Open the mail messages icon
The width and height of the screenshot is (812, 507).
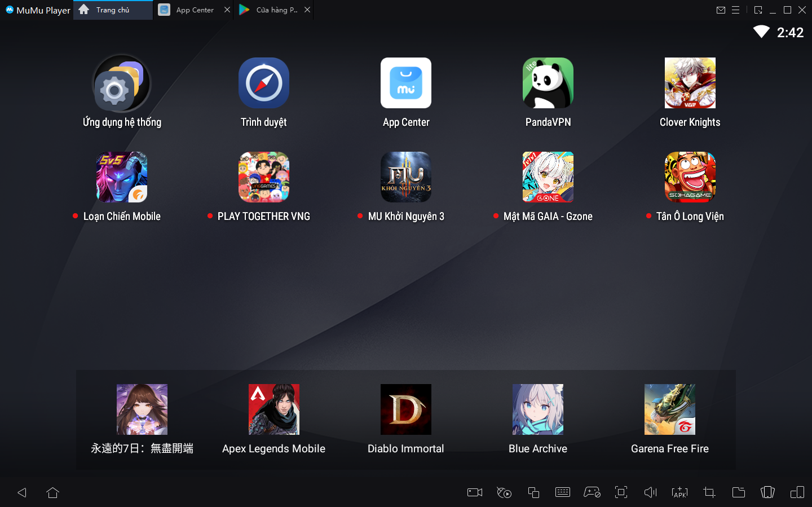721,10
